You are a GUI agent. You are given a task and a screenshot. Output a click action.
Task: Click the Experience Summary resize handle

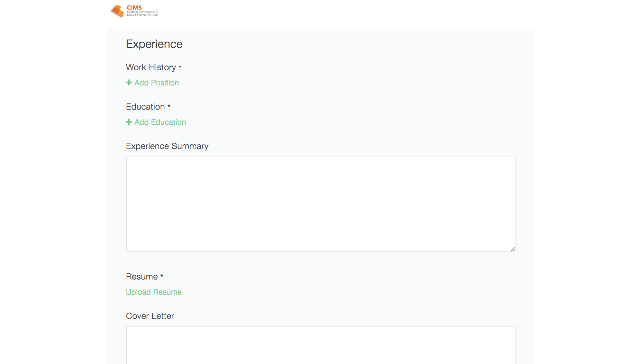point(513,248)
